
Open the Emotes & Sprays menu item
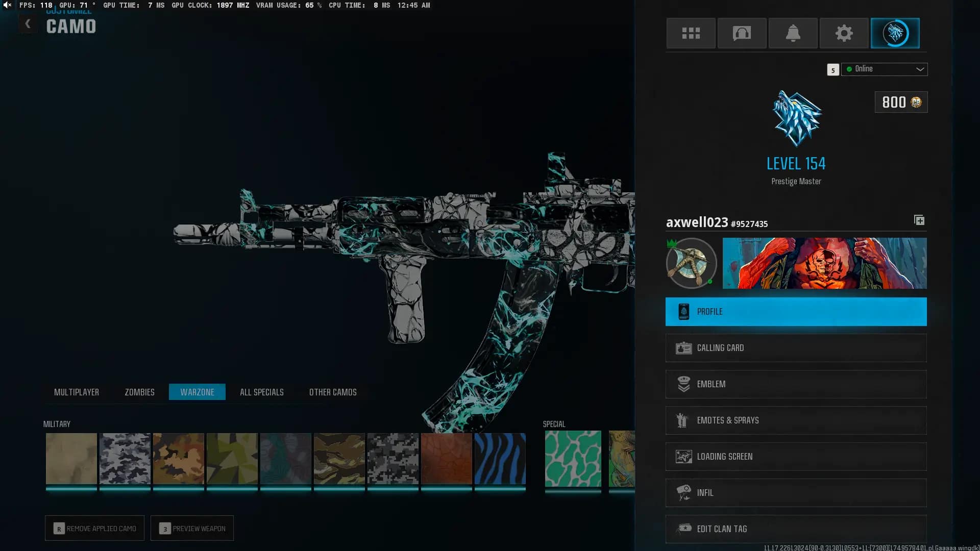(x=796, y=420)
